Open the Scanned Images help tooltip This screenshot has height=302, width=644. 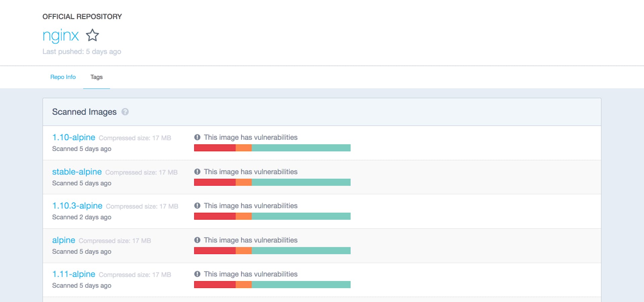[x=125, y=112]
